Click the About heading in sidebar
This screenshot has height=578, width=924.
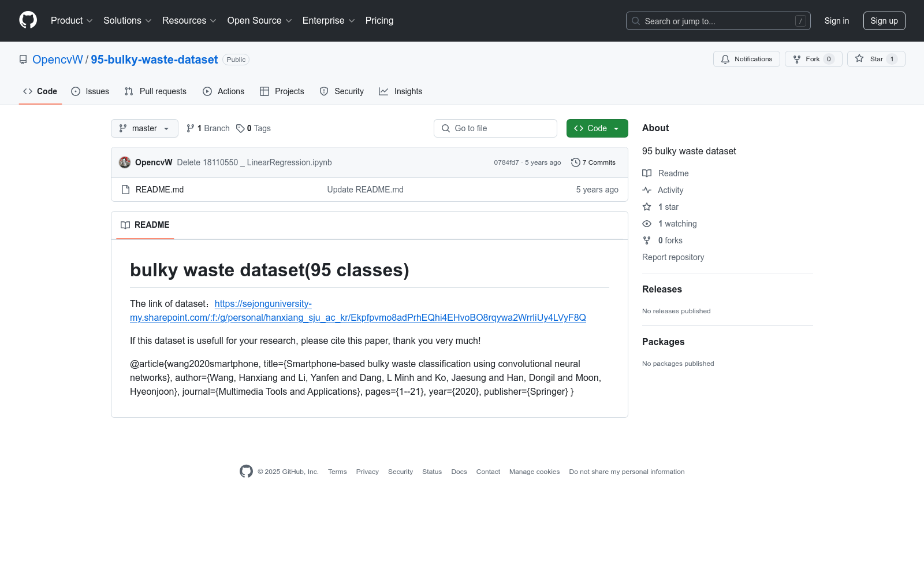[x=655, y=128]
